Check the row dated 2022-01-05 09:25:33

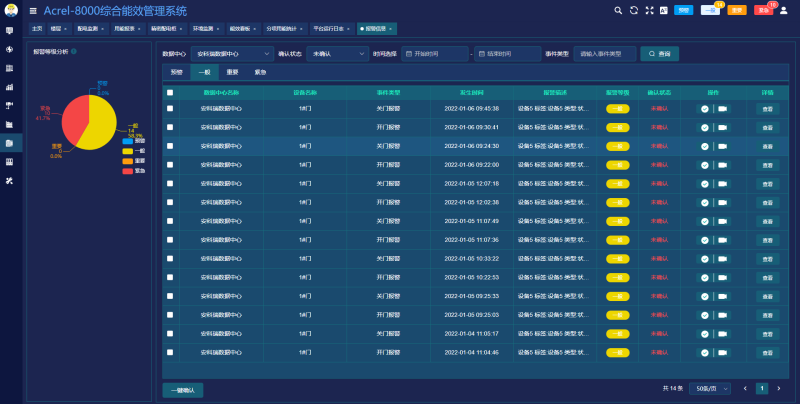point(170,296)
